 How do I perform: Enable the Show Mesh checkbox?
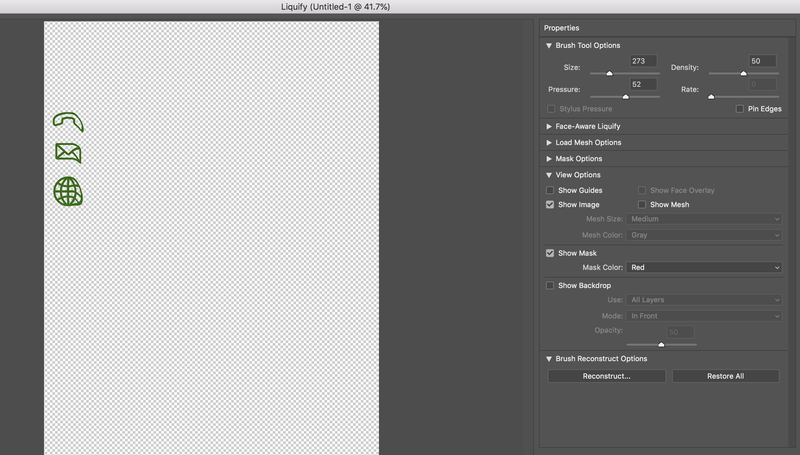pyautogui.click(x=642, y=205)
